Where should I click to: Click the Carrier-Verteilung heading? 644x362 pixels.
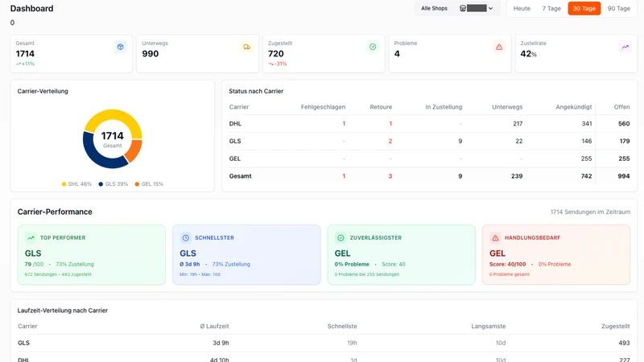click(x=43, y=91)
